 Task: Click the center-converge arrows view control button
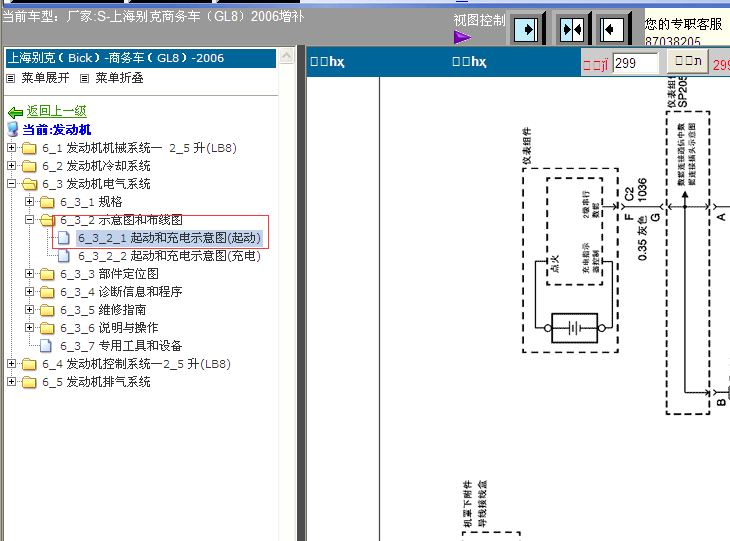[x=572, y=30]
